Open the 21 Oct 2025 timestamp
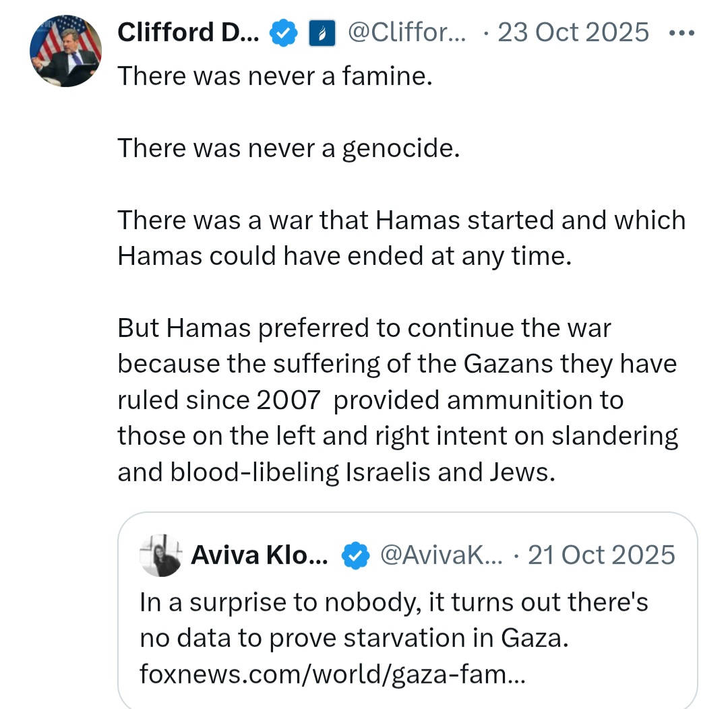This screenshot has height=709, width=728. point(601,555)
